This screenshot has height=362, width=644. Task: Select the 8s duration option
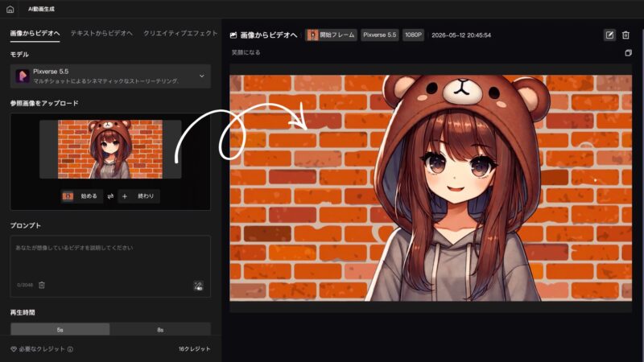160,329
